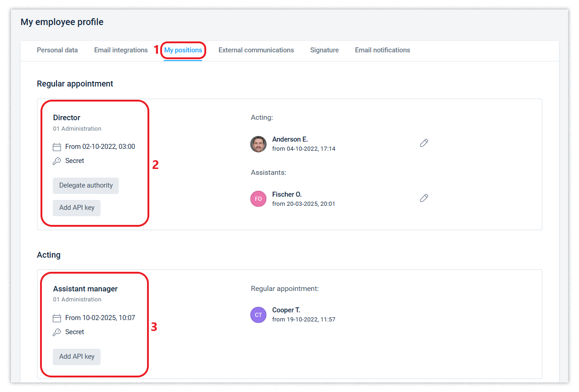
Task: Click the pink FO avatar
Action: (x=258, y=199)
